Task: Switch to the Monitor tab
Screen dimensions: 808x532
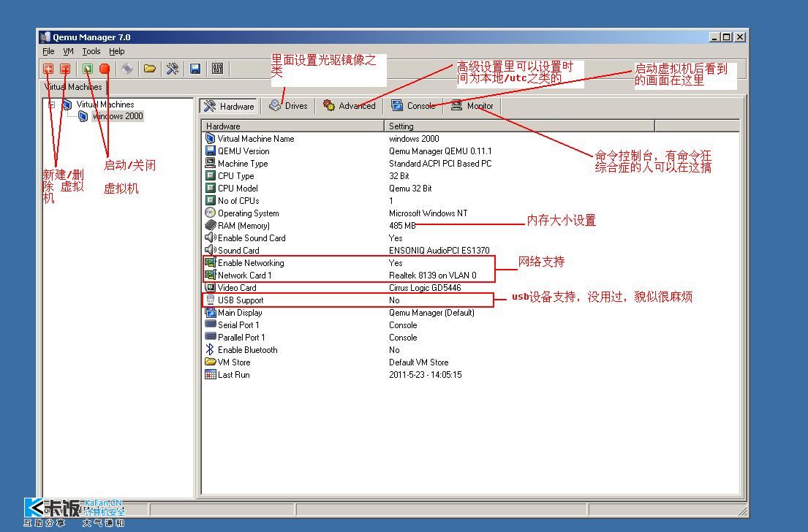Action: [472, 106]
